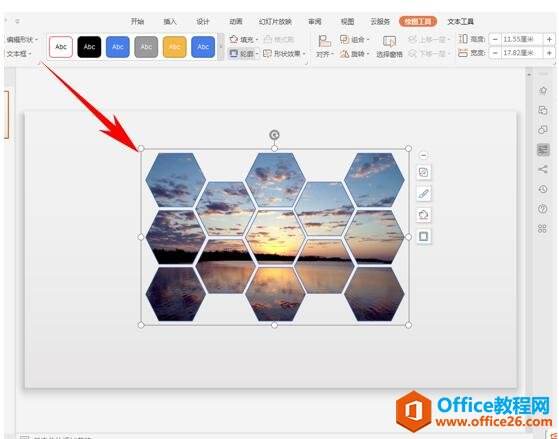This screenshot has height=439, width=559.
Task: Open the 设计 (Design) tab
Action: tap(203, 21)
